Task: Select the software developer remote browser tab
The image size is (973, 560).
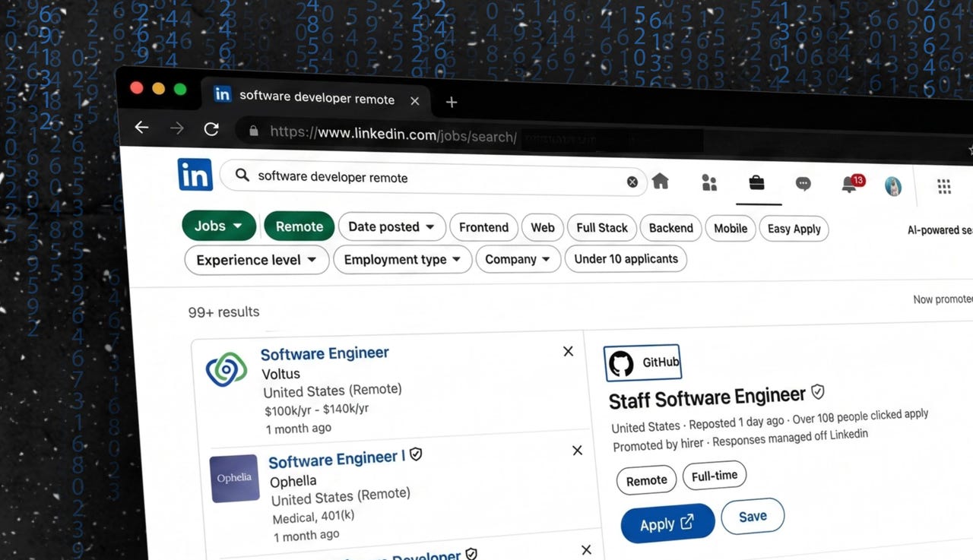Action: (316, 98)
